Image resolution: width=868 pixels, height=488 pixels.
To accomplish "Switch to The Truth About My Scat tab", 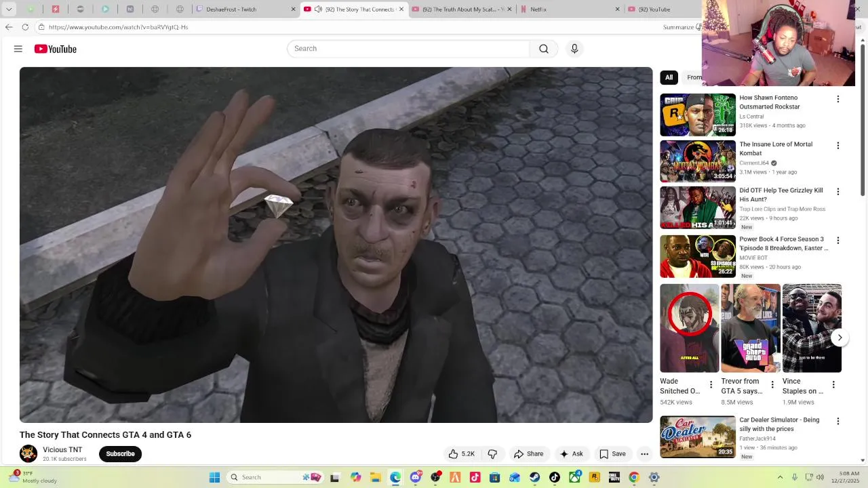I will (x=462, y=9).
